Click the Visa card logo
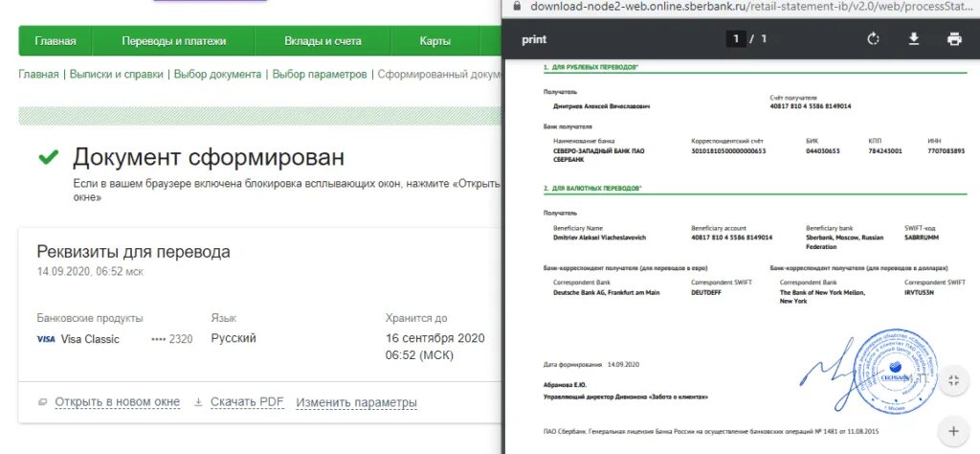Image resolution: width=980 pixels, height=454 pixels. pyautogui.click(x=46, y=339)
